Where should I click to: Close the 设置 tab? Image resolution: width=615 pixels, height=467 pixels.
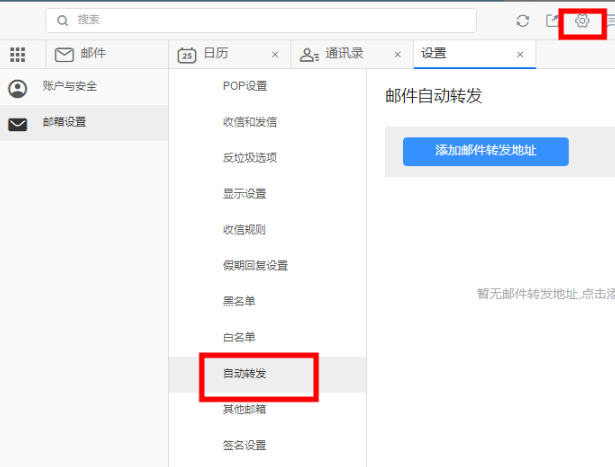(519, 54)
